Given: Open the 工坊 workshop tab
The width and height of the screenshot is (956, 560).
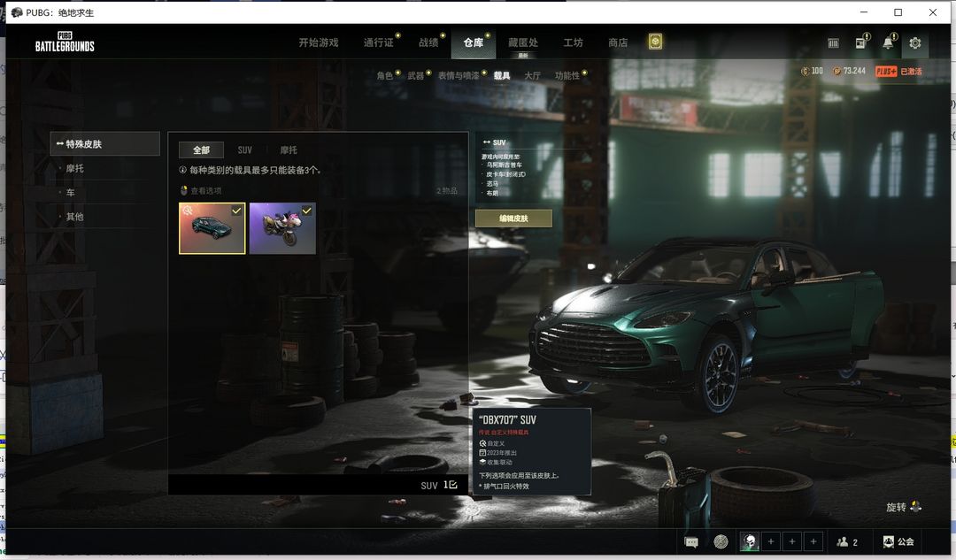Looking at the screenshot, I should (573, 42).
